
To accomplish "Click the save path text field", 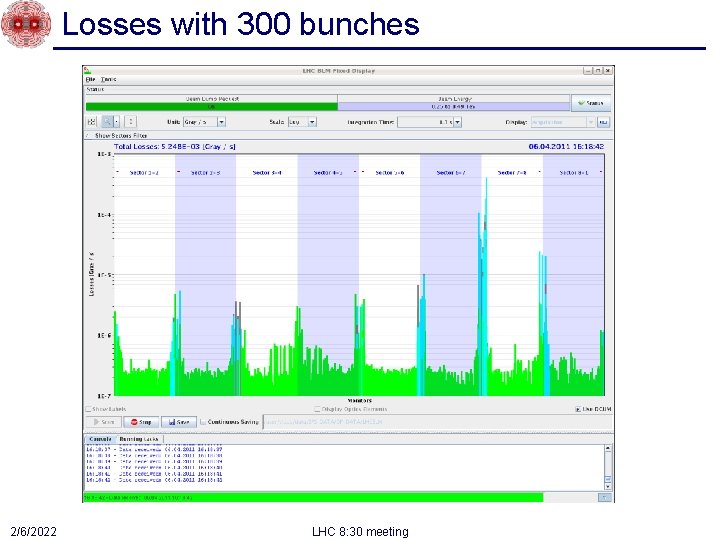I will pyautogui.click(x=437, y=422).
